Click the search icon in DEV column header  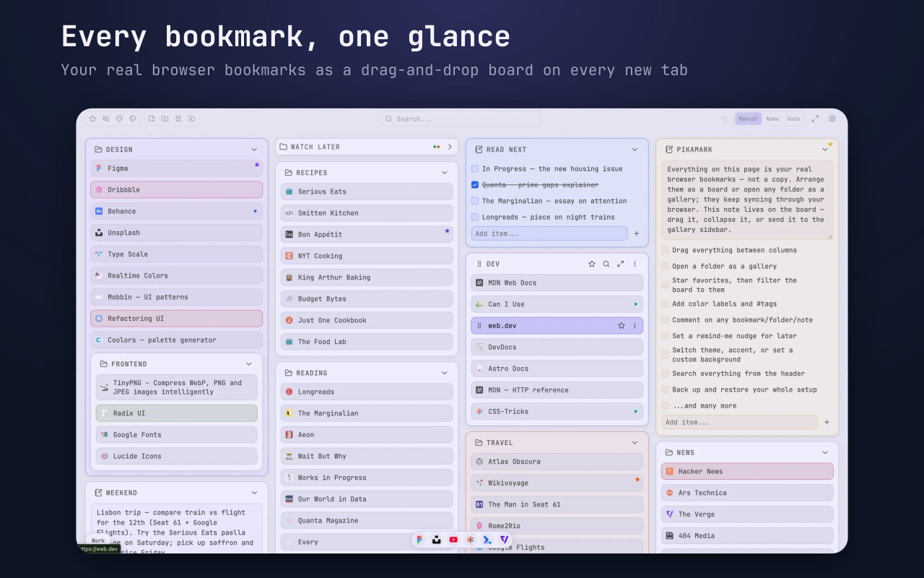coord(606,264)
